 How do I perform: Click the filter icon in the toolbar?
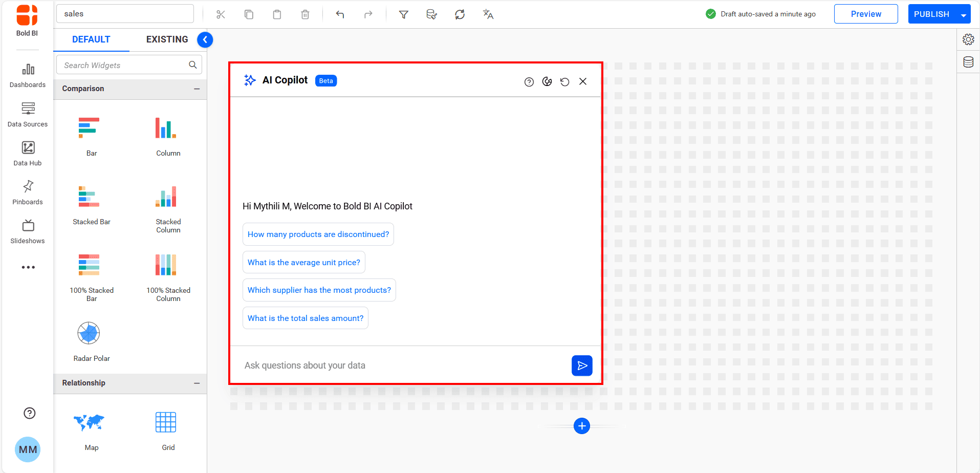(404, 14)
